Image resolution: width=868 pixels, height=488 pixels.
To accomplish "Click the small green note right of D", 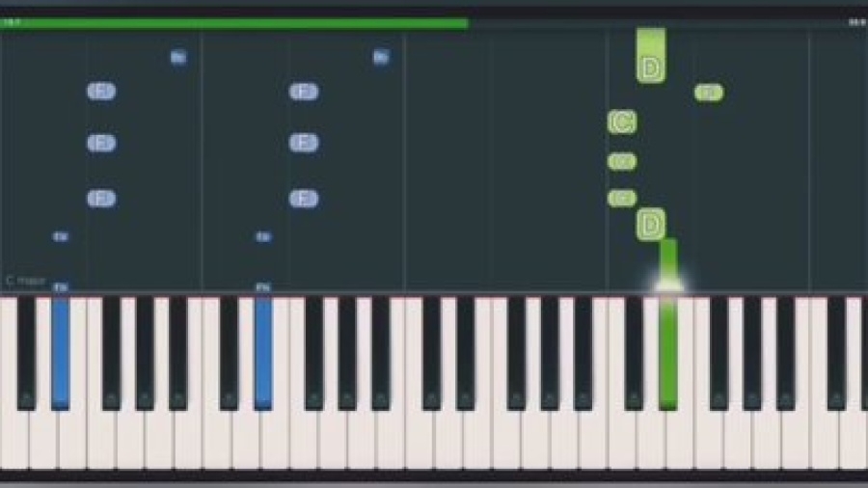I will [709, 93].
